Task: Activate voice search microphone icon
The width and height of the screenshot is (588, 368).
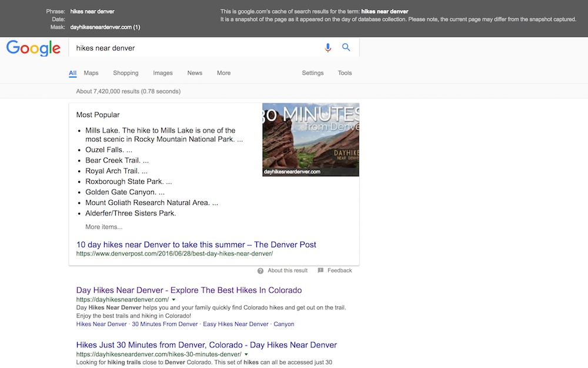Action: click(x=328, y=48)
